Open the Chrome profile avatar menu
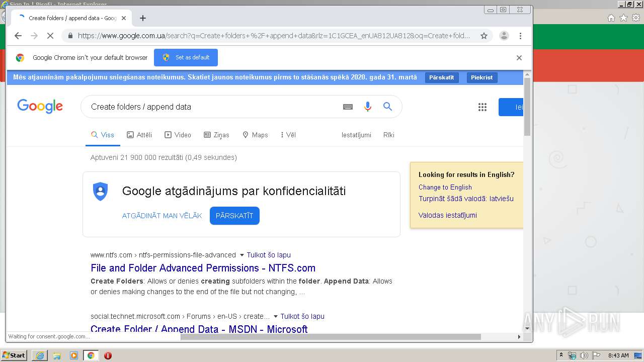 tap(504, 36)
